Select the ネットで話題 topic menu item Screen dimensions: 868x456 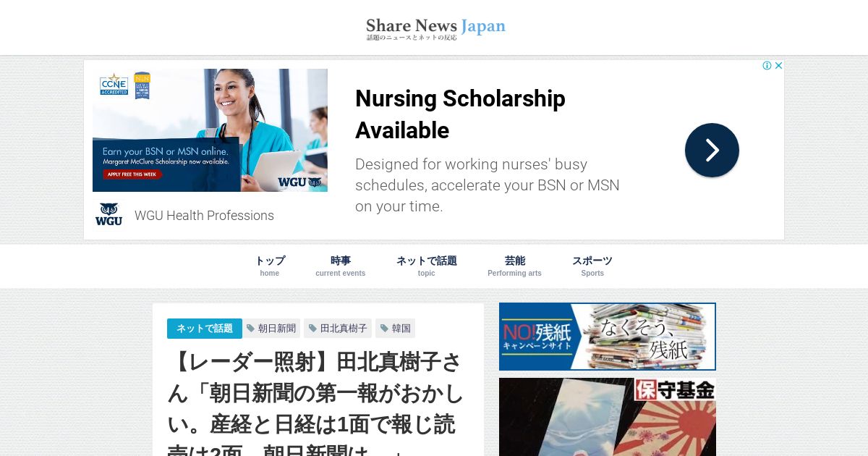[427, 266]
